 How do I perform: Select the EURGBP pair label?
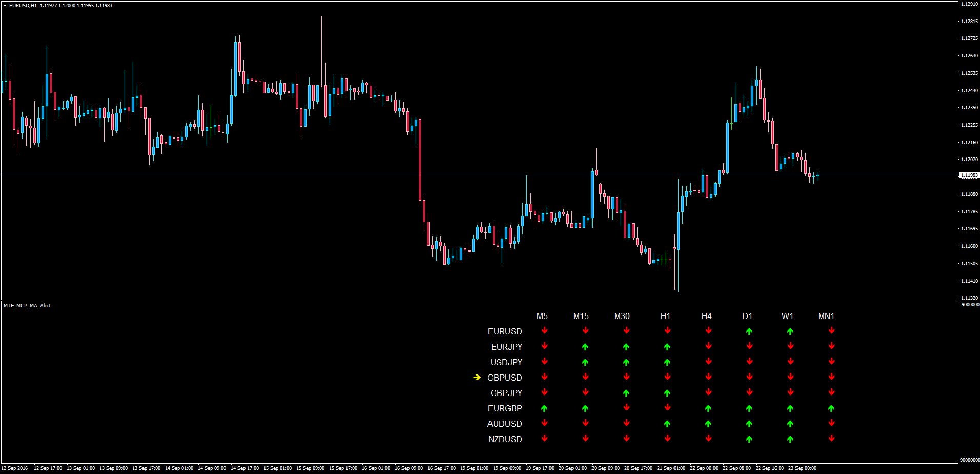[505, 408]
